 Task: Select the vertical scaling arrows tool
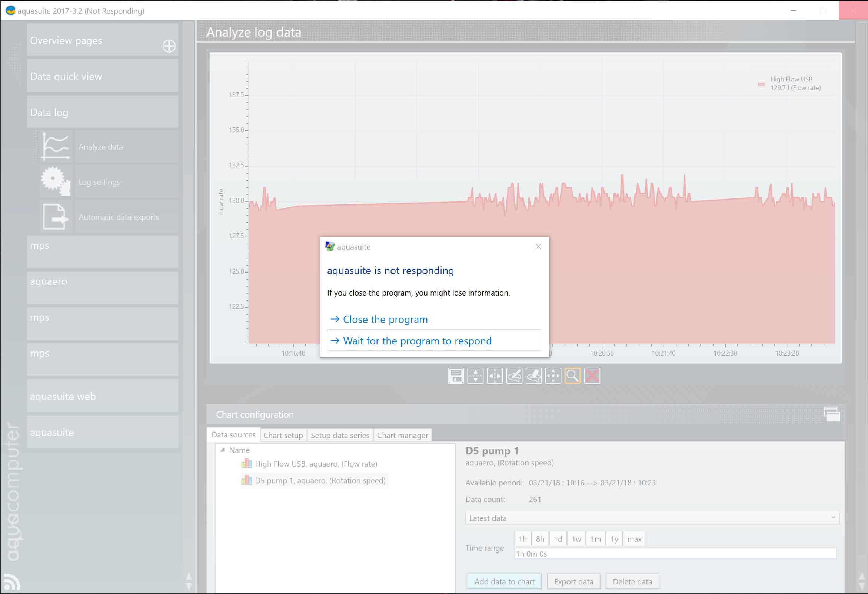475,376
